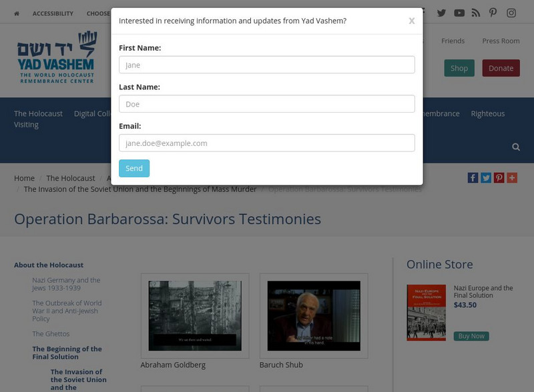The width and height of the screenshot is (534, 392).
Task: Open The Ghettos sidebar item
Action: [51, 334]
